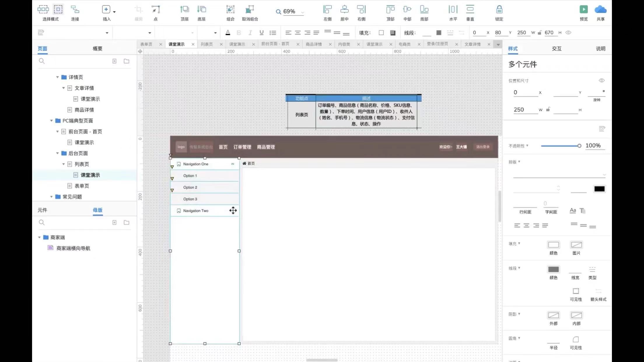Select the Connect (连接) tool

pos(75,10)
